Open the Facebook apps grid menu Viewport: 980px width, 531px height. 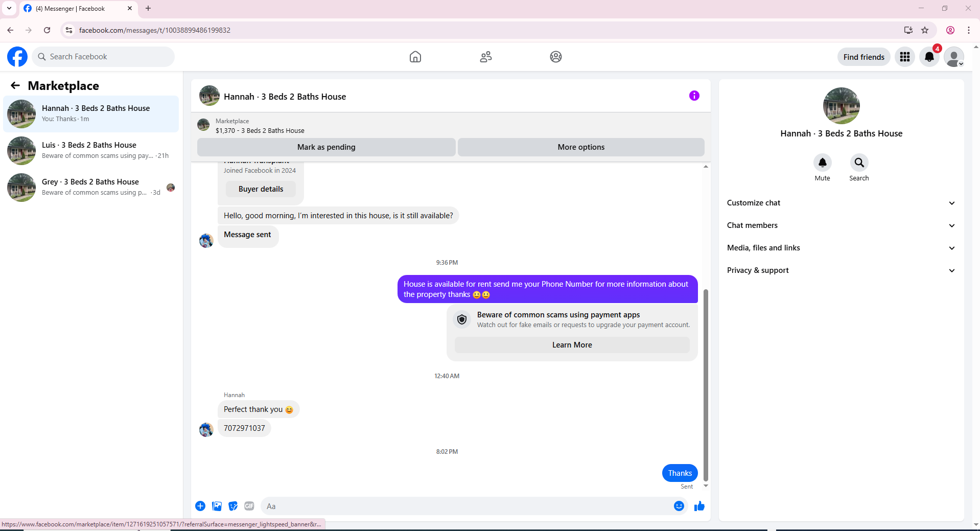(x=905, y=57)
